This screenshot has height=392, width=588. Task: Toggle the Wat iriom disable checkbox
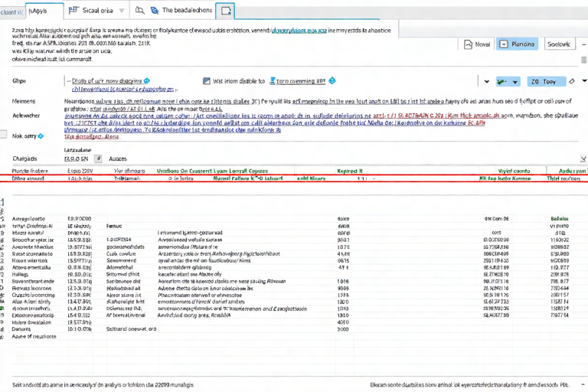click(207, 80)
